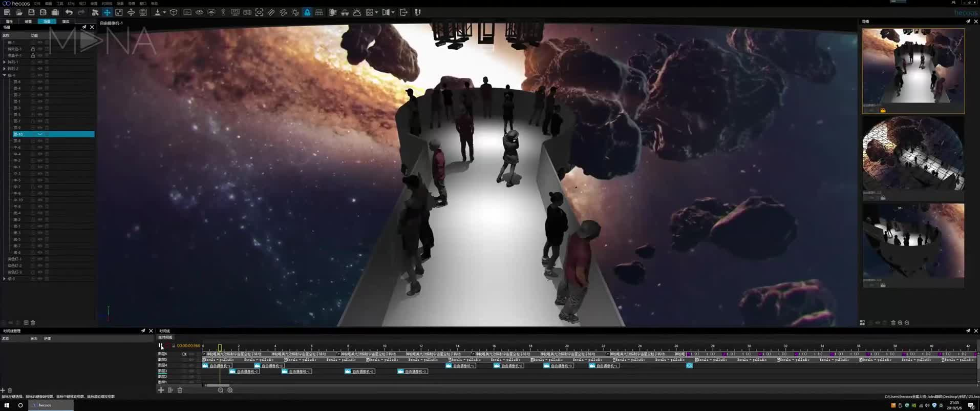Click the red record button on timeline
This screenshot has height=411, width=980.
point(167,345)
